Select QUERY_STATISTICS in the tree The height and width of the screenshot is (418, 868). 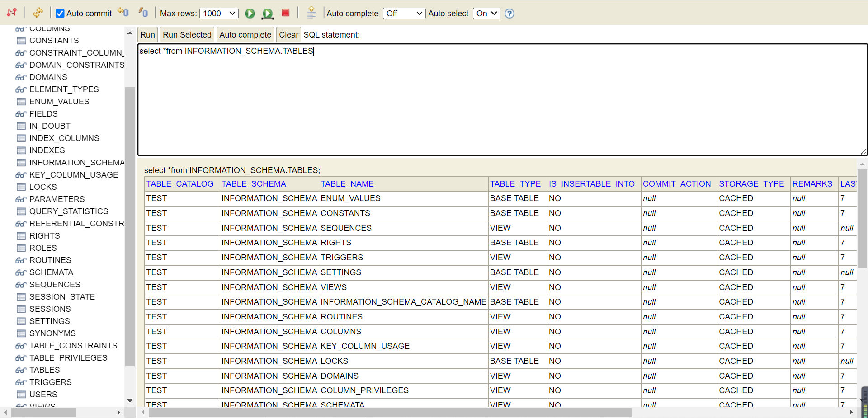point(69,211)
